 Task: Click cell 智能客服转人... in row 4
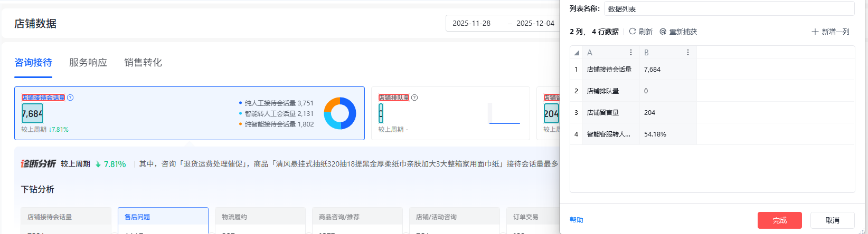(611, 134)
